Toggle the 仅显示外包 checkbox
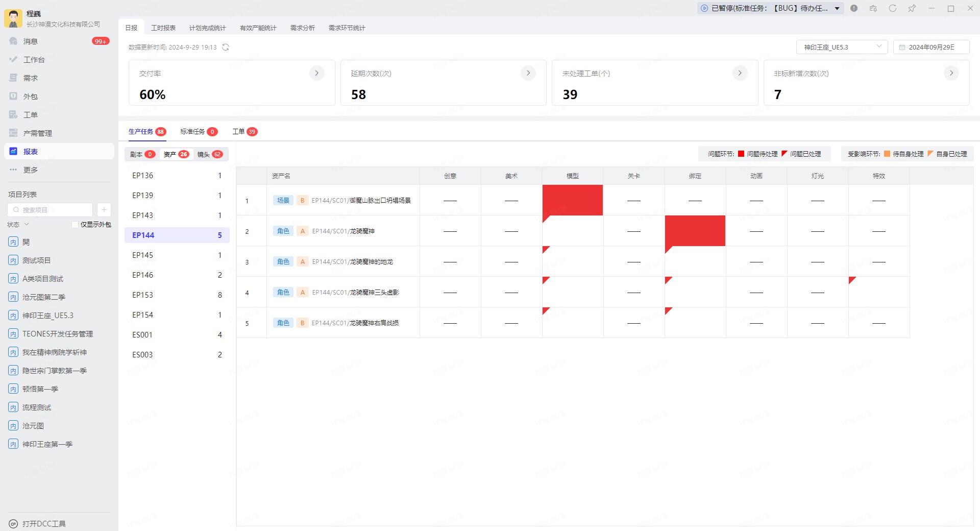This screenshot has height=531, width=980. tap(75, 225)
